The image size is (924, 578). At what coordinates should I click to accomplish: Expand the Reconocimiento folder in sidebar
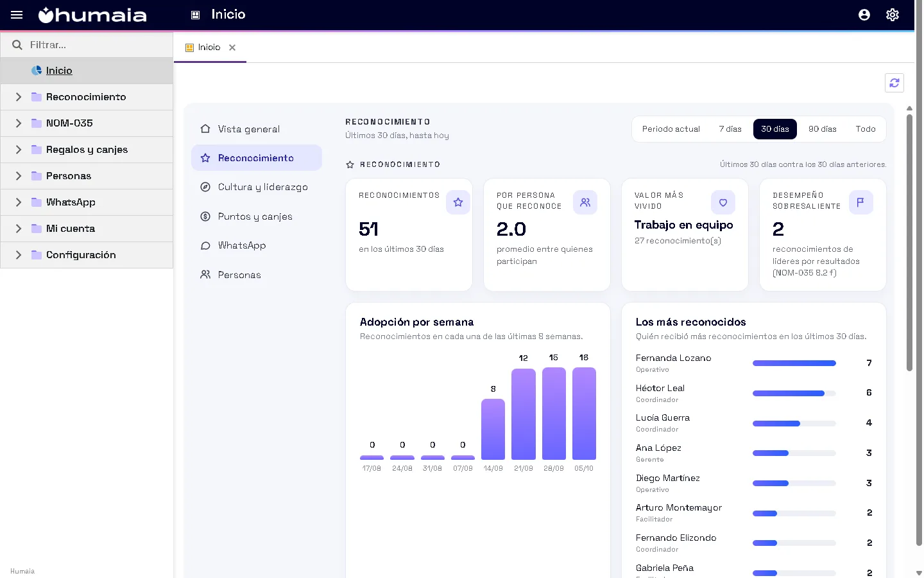19,97
